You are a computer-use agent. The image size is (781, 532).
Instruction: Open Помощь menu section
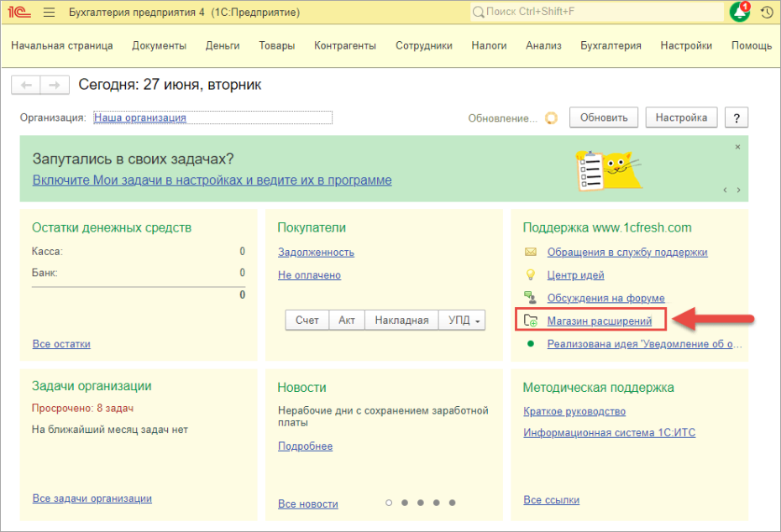pyautogui.click(x=752, y=46)
